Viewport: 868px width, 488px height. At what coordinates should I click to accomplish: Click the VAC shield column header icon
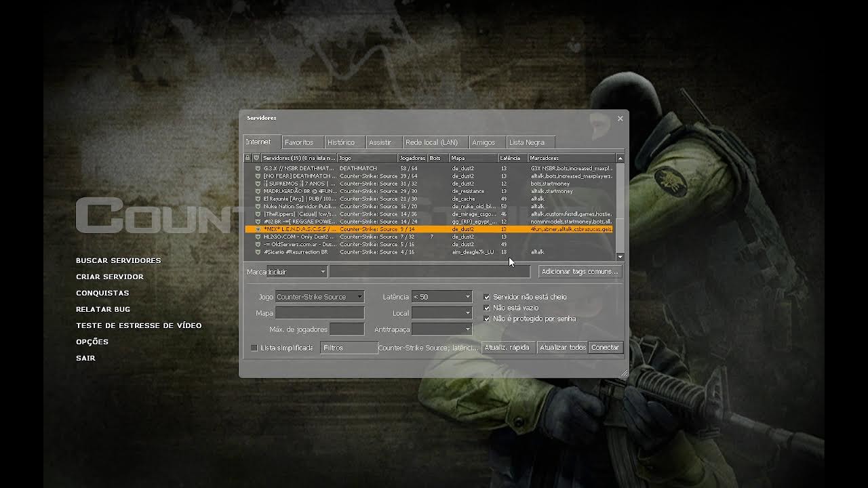point(257,158)
